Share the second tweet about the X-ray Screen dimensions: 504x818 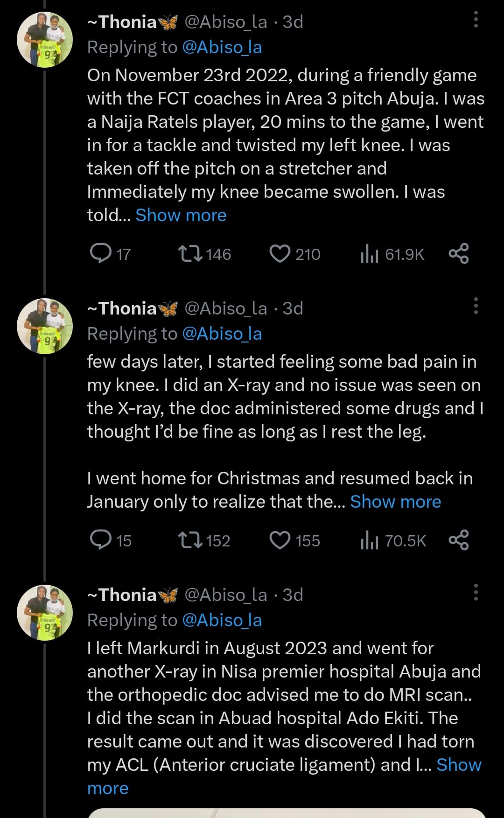point(459,540)
